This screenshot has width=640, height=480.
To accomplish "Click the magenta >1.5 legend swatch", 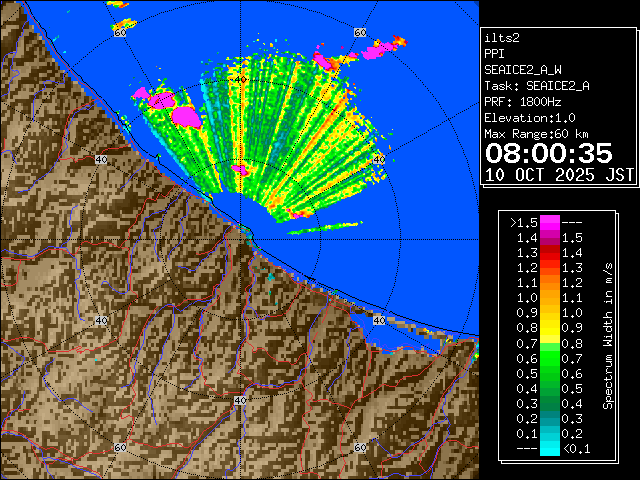I will (x=549, y=222).
